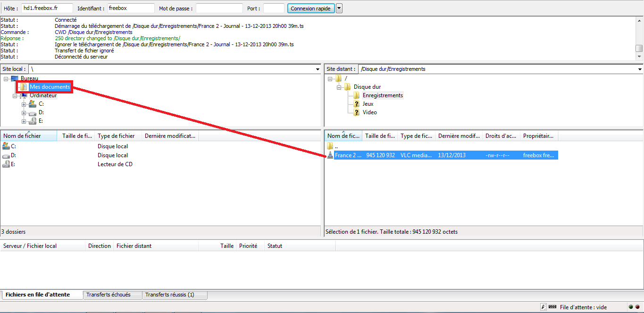Expand the D: drive tree node
Image resolution: width=644 pixels, height=313 pixels.
click(x=24, y=113)
